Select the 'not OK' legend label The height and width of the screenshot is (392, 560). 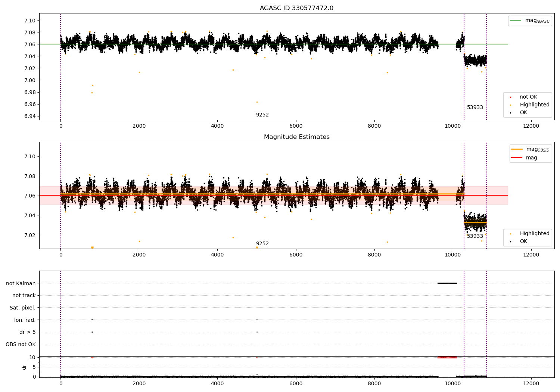pos(528,97)
